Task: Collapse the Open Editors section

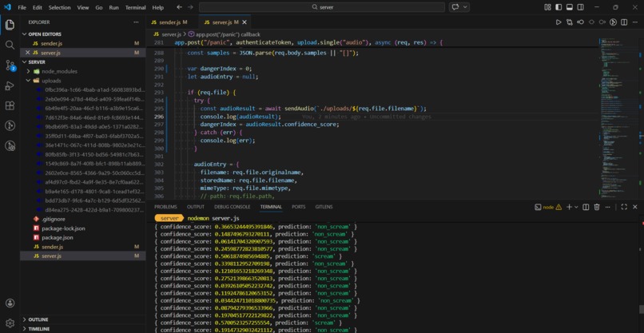Action: (x=82, y=34)
